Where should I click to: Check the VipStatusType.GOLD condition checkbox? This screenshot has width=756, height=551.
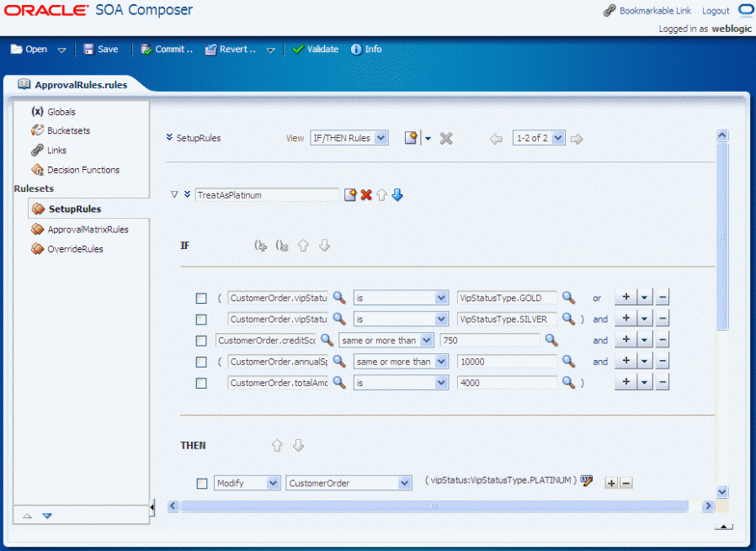(x=201, y=299)
